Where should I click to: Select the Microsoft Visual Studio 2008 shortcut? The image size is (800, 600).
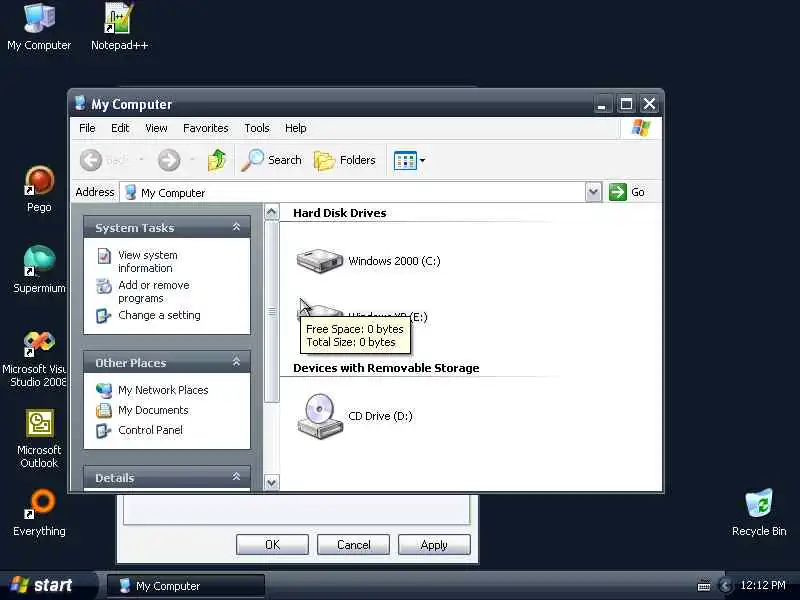[x=34, y=359]
